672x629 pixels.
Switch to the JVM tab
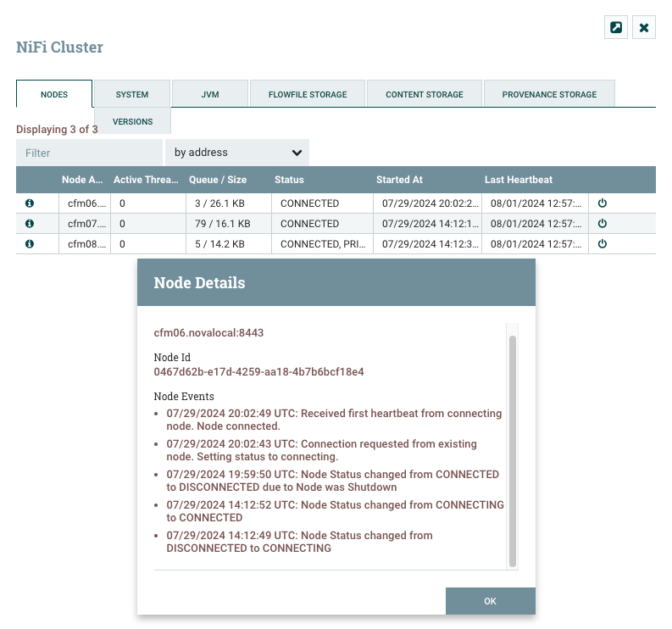pyautogui.click(x=210, y=94)
